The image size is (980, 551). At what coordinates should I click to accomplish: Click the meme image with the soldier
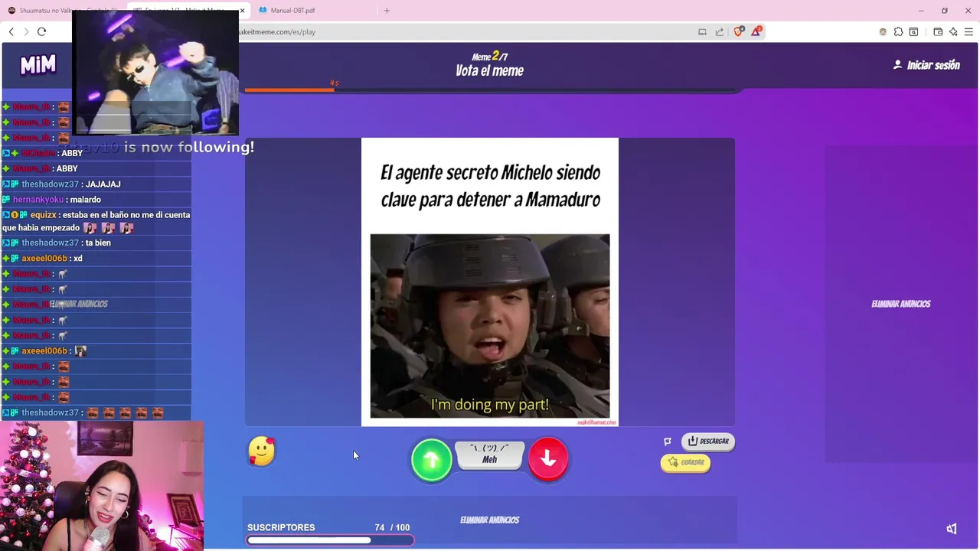pos(490,326)
